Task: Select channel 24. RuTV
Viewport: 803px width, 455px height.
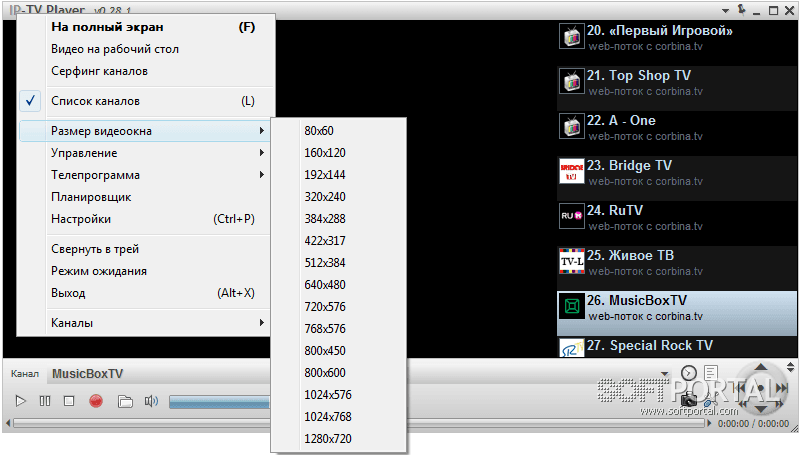Action: point(677,223)
